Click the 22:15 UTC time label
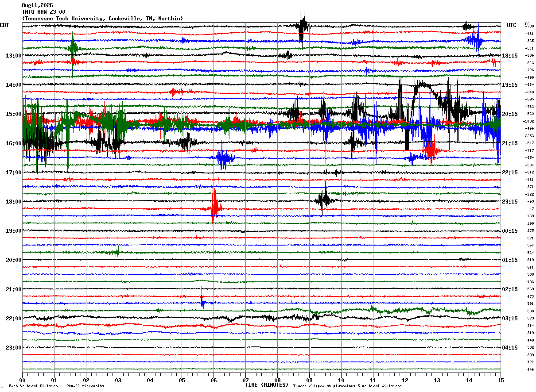This screenshot has height=392, width=536. click(510, 173)
